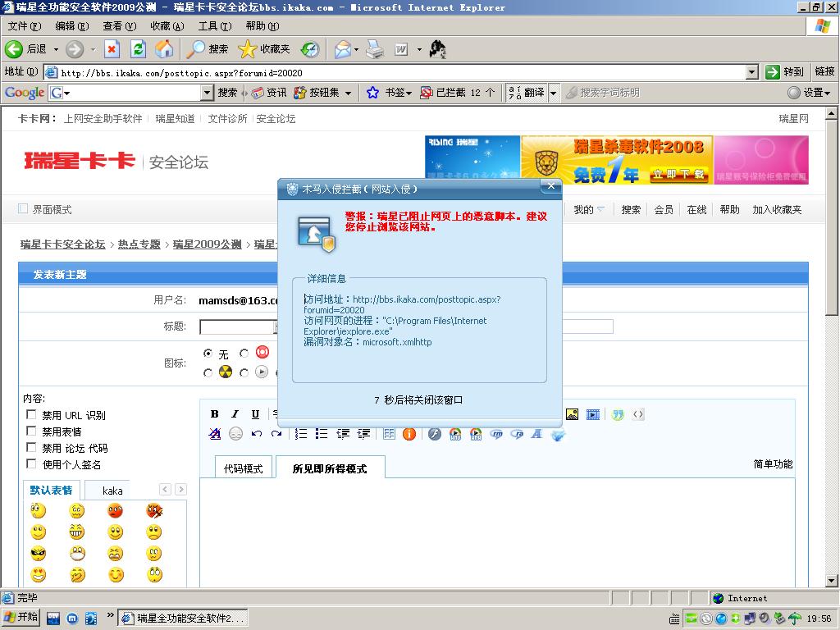Select the radio button beside the gray play icon

click(x=244, y=372)
